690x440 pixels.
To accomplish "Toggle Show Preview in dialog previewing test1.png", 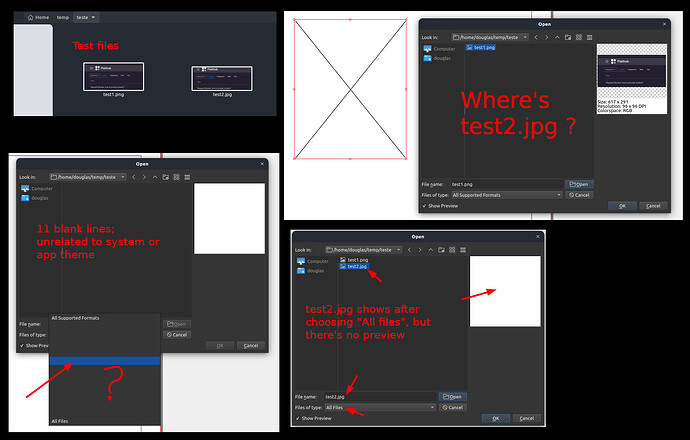I will (440, 206).
